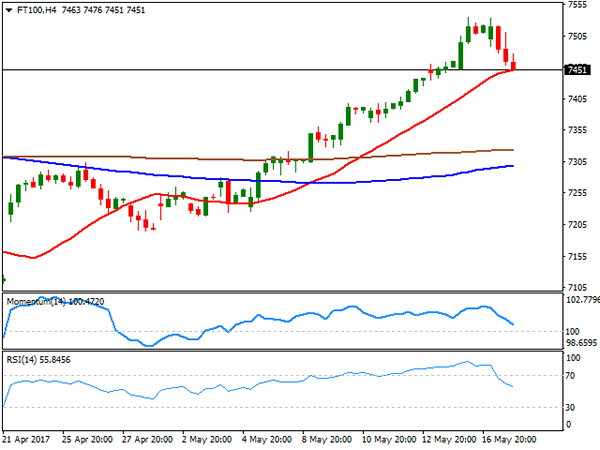
Task: Click the 7505 price scale label
Action: pos(577,36)
